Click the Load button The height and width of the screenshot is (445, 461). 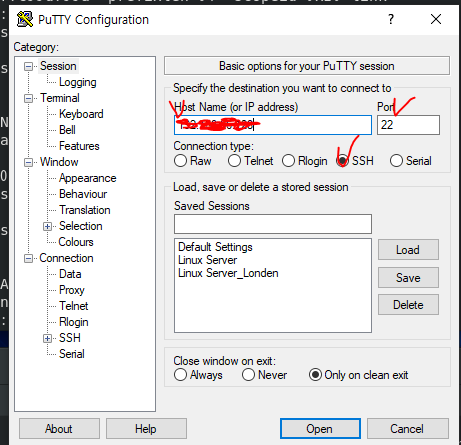(408, 249)
